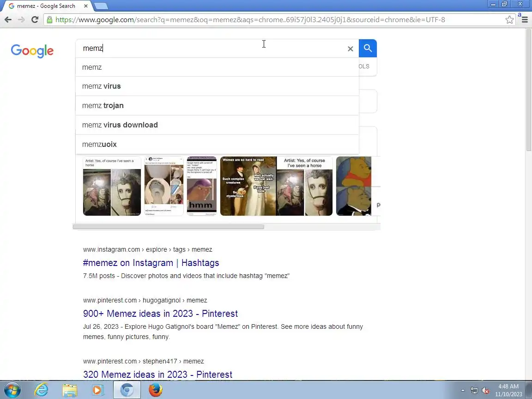Screen dimensions: 532x399
Task: Click the pinterest.com stephen417 breadcrumb
Action: point(144,361)
